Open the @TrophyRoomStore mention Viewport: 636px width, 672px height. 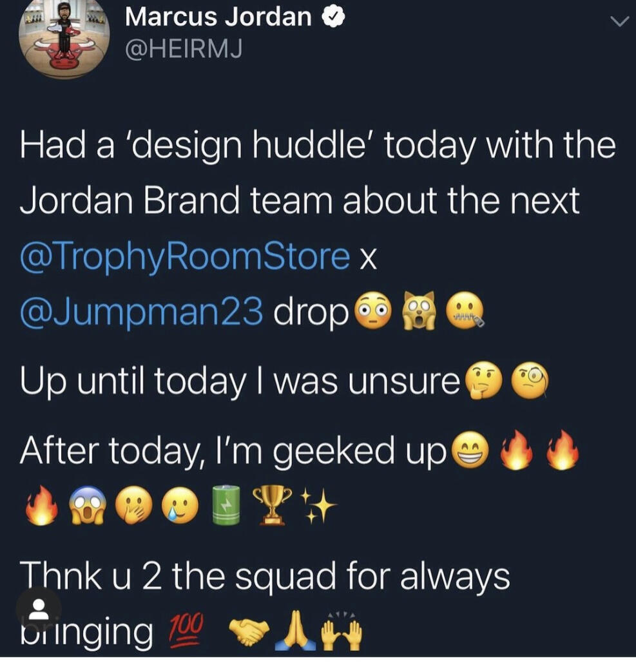pyautogui.click(x=185, y=256)
